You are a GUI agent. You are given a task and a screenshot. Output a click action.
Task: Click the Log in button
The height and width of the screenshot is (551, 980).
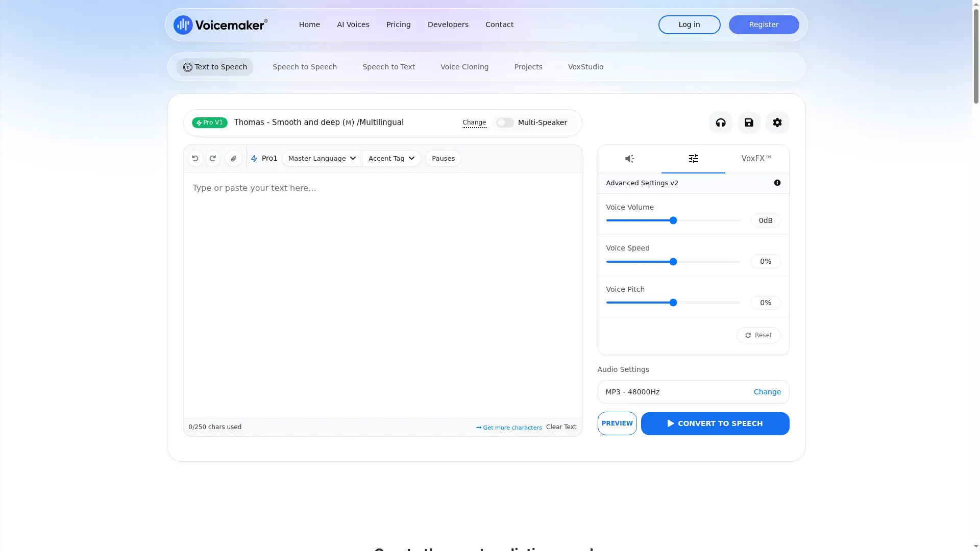689,24
